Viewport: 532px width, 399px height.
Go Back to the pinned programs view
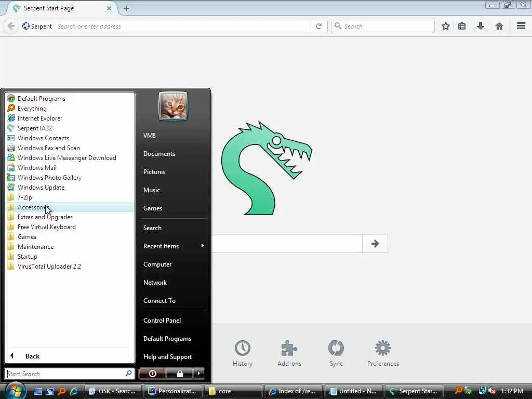[x=70, y=356]
